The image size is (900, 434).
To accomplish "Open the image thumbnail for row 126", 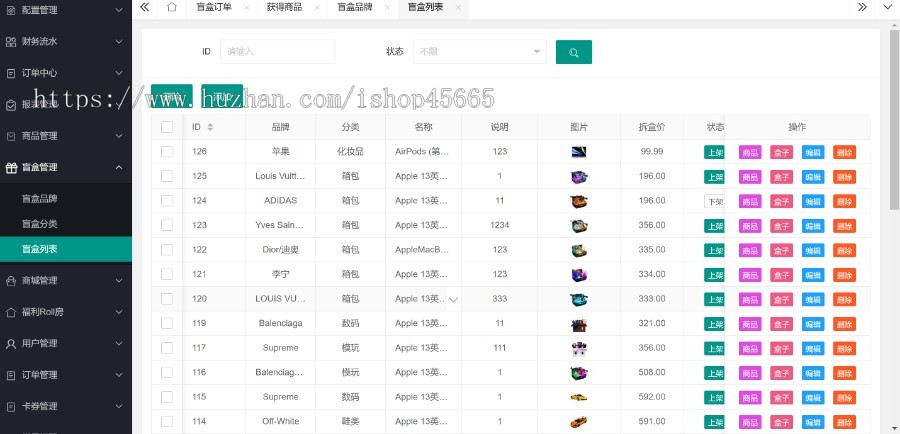I will [579, 152].
